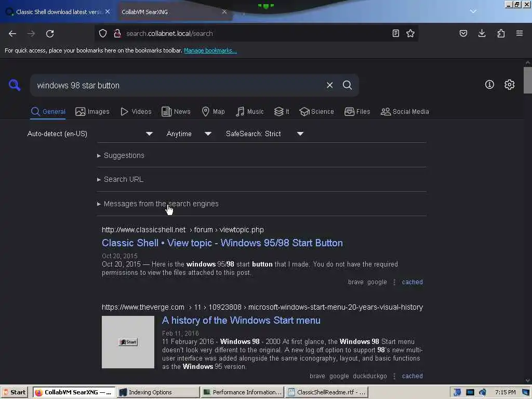Open the Downloads panel
This screenshot has height=399, width=532.
coord(482,33)
